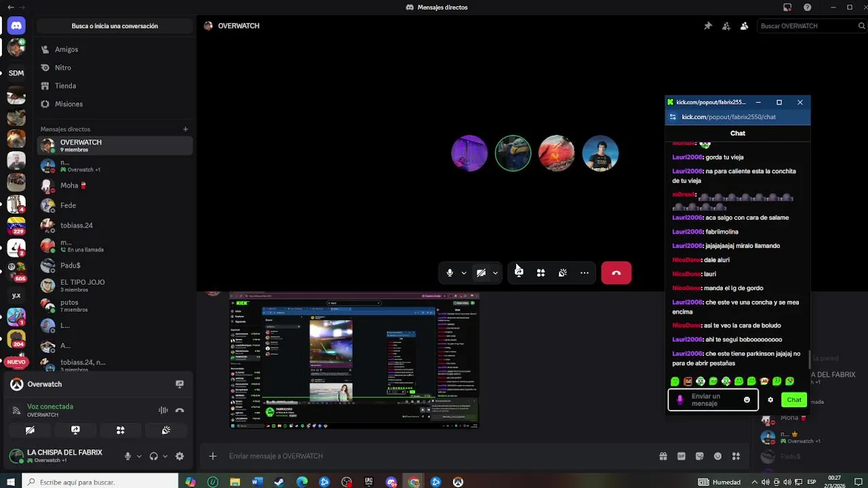Open emoji picker in Kick message field
This screenshot has height=488, width=868.
[747, 400]
